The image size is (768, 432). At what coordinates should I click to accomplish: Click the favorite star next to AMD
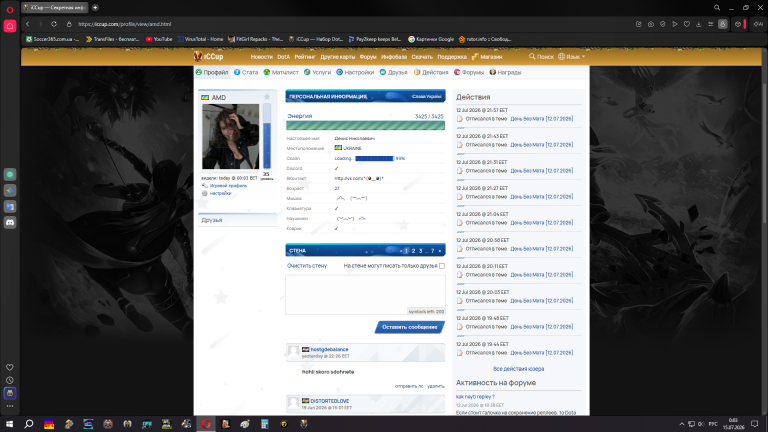(267, 97)
